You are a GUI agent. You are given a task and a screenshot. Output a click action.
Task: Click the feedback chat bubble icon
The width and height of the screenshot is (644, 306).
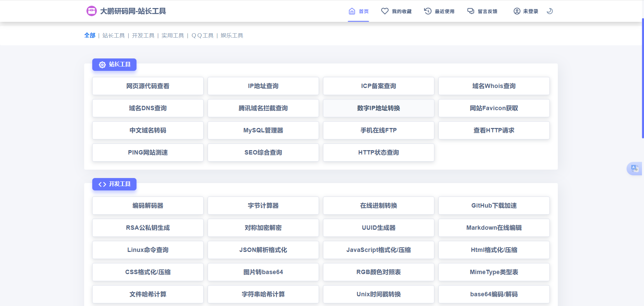pyautogui.click(x=471, y=11)
